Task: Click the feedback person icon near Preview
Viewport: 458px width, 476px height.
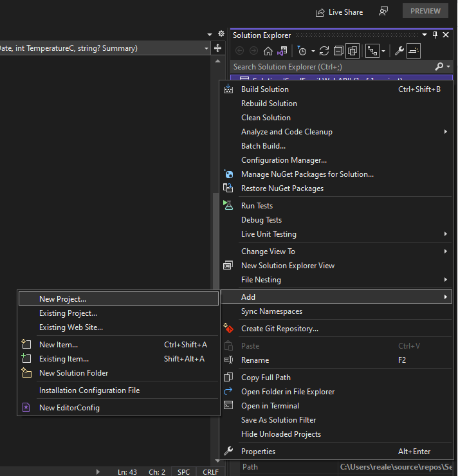Action: (383, 12)
